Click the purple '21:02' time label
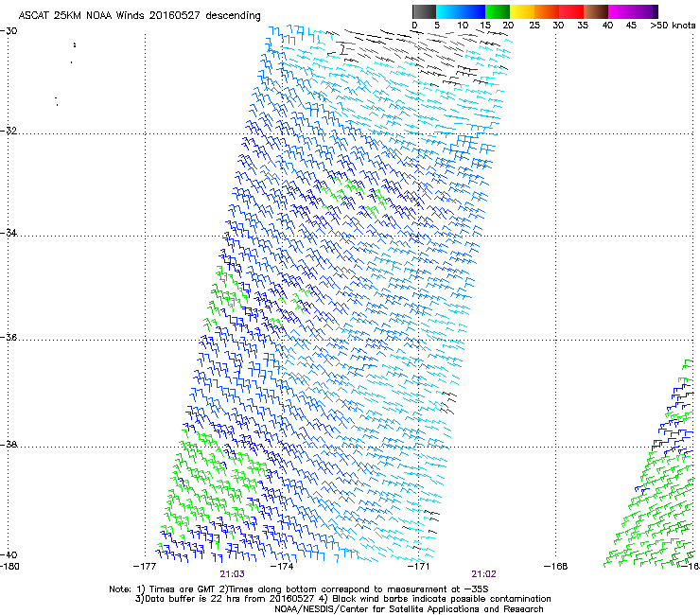Viewport: 700px width, 615px height. [x=484, y=574]
